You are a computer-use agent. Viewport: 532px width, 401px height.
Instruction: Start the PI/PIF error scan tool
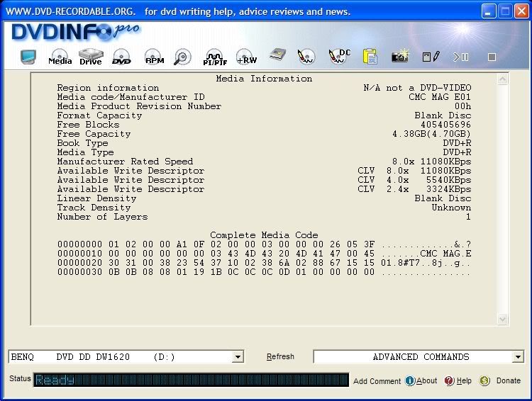click(x=215, y=57)
